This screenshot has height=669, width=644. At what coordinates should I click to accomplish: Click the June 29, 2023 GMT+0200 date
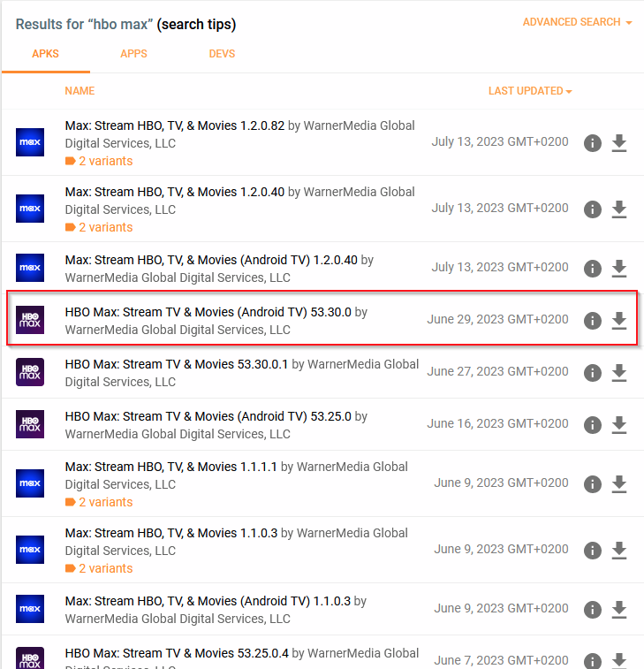[497, 319]
